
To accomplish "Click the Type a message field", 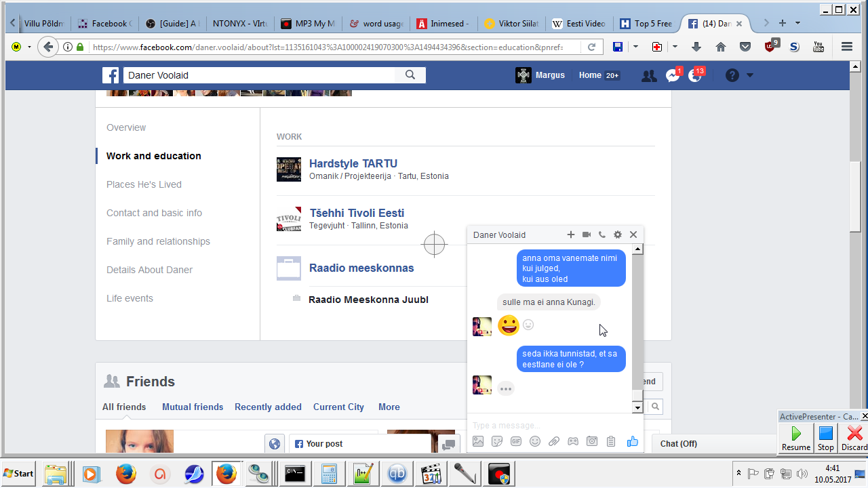I will [x=549, y=425].
